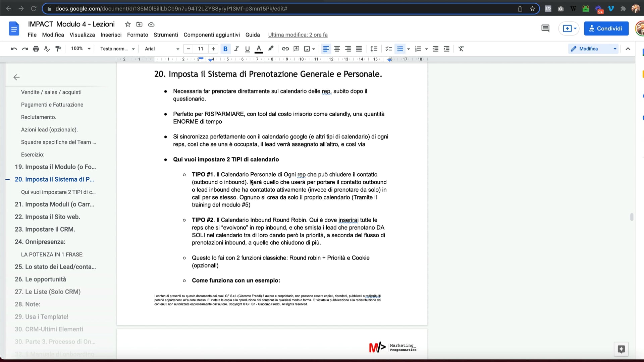Click the star document icon
This screenshot has width=644, height=362.
(128, 24)
